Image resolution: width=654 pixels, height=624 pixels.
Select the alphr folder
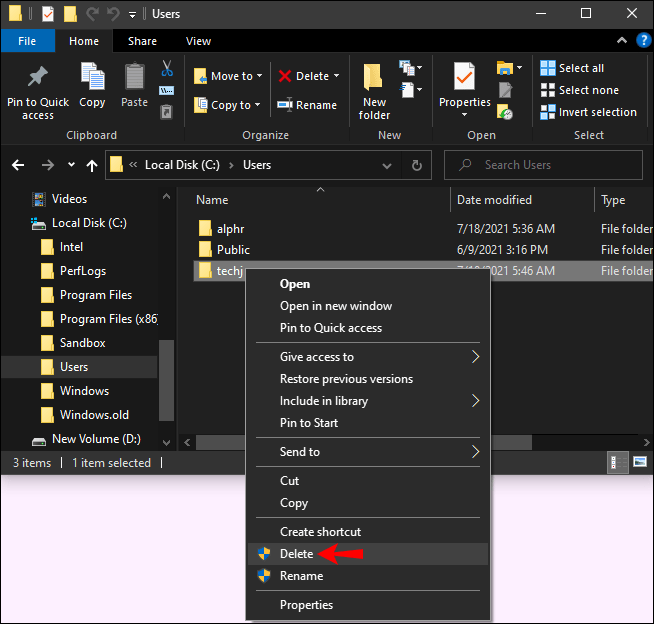(x=423, y=229)
